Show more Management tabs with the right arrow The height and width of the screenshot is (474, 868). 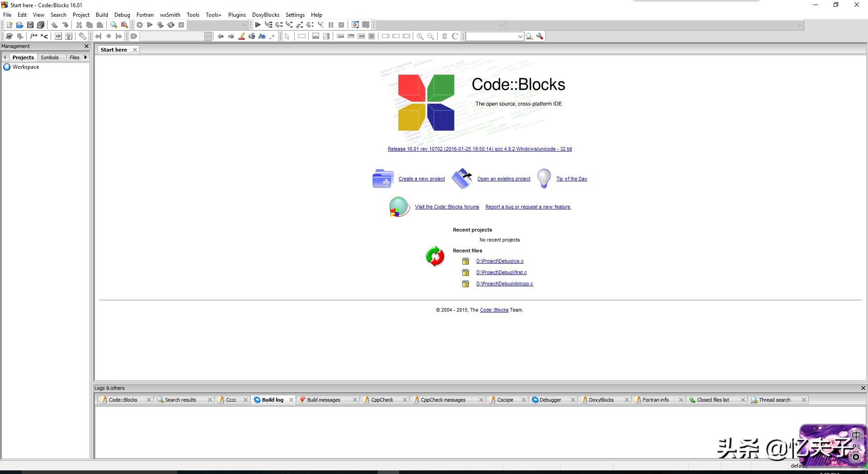[85, 57]
